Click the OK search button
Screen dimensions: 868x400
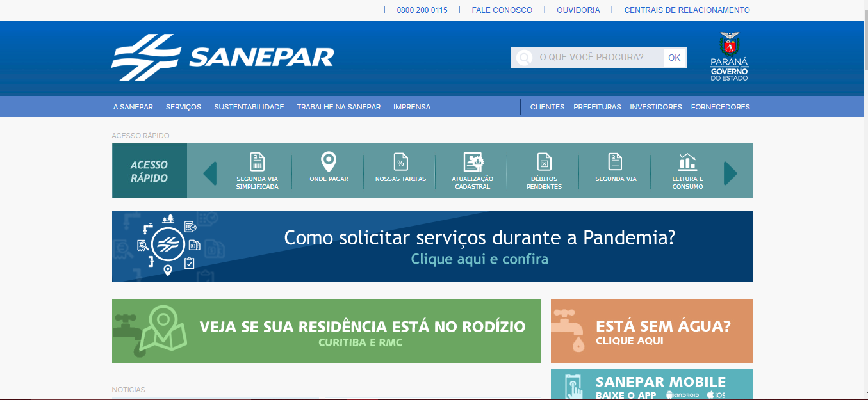(x=675, y=58)
